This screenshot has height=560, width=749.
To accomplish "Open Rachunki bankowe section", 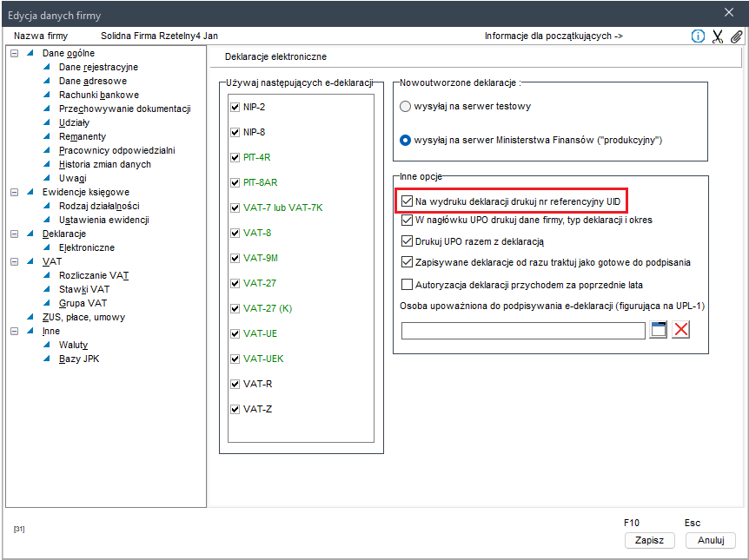I will (x=99, y=95).
